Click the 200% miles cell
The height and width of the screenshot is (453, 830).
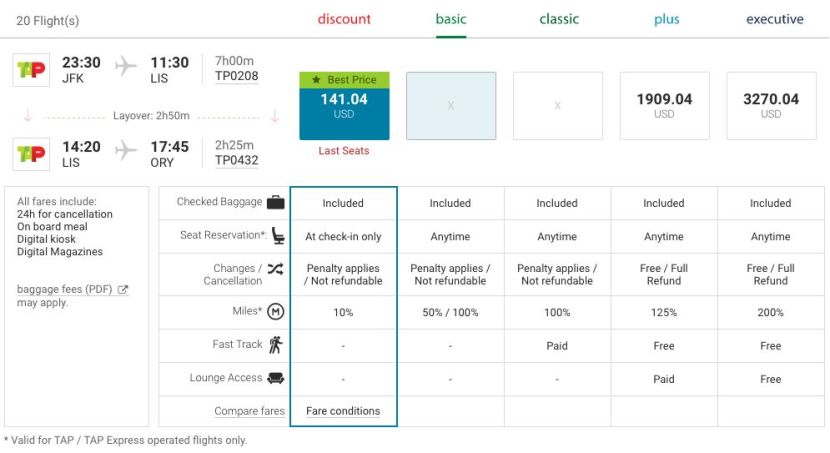[771, 312]
